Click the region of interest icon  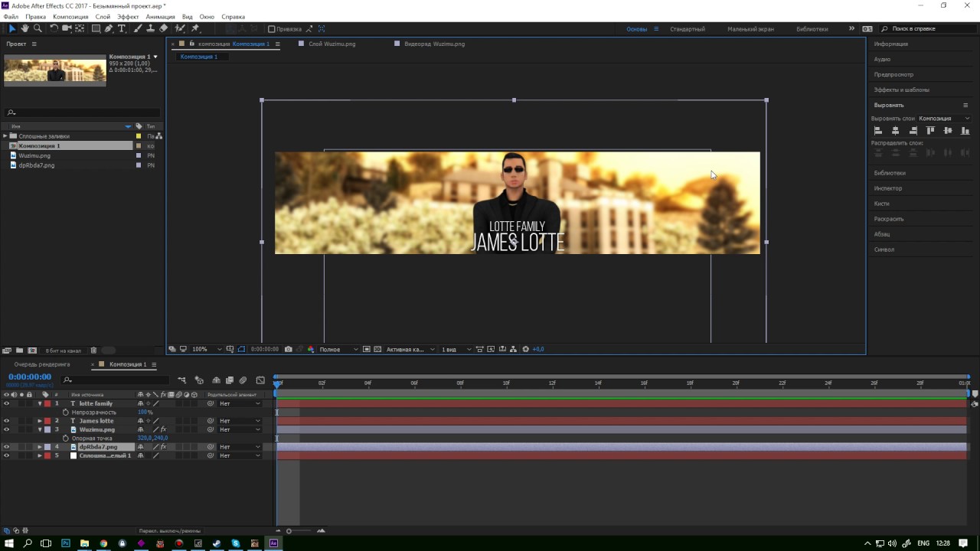(x=367, y=349)
